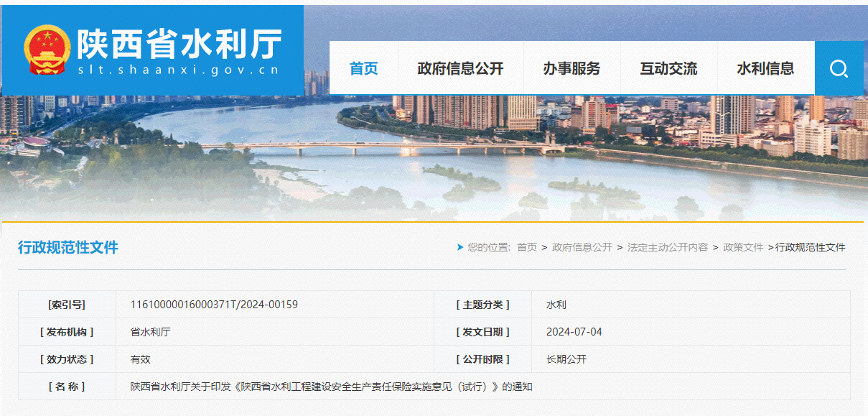Click the 水利 subject category value
The height and width of the screenshot is (416, 868).
coord(556,305)
